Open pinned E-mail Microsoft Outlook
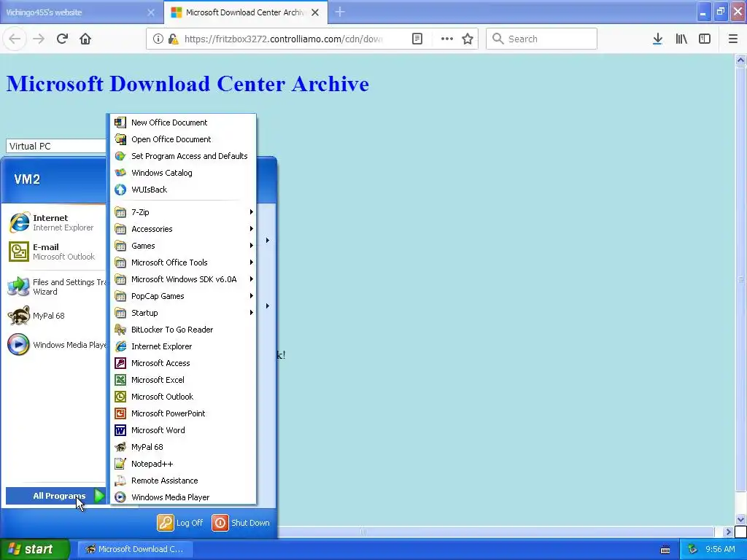747x560 pixels. coord(55,252)
